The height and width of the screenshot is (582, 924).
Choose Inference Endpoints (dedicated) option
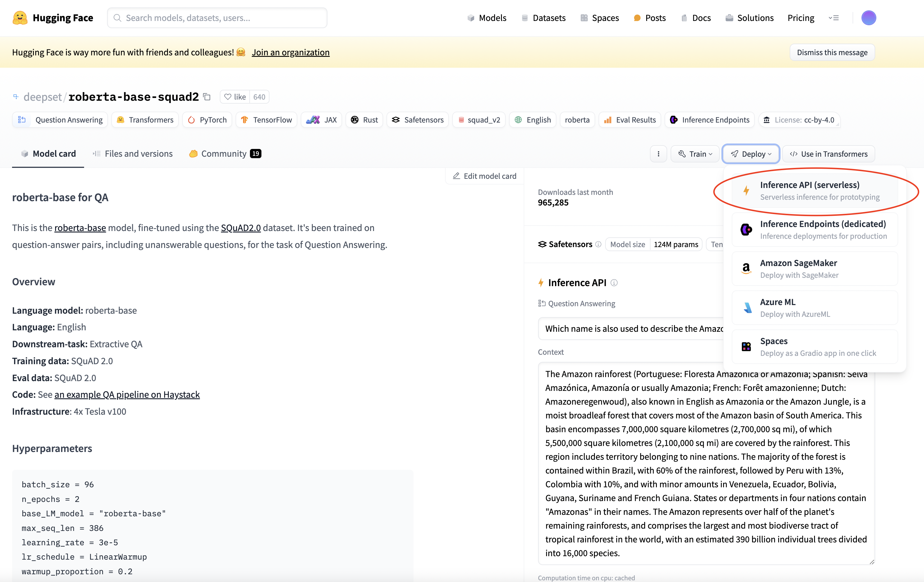814,229
